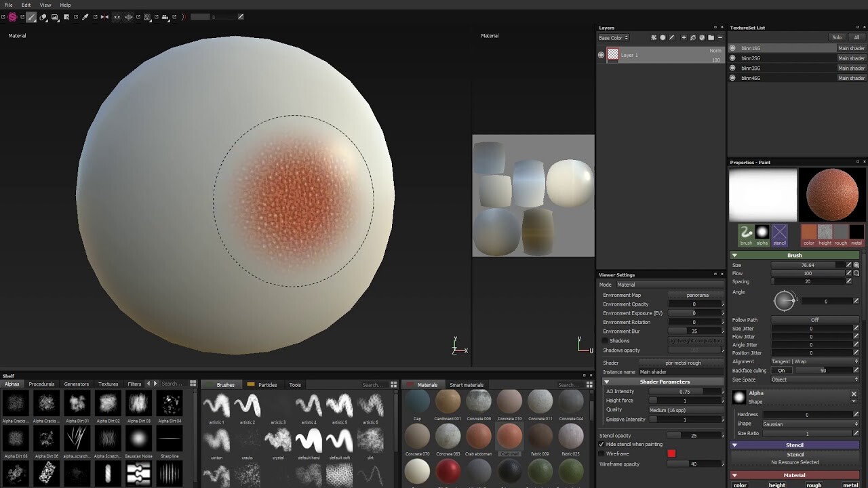The width and height of the screenshot is (868, 488).
Task: Uncheck Hide stencil when painting
Action: [602, 445]
